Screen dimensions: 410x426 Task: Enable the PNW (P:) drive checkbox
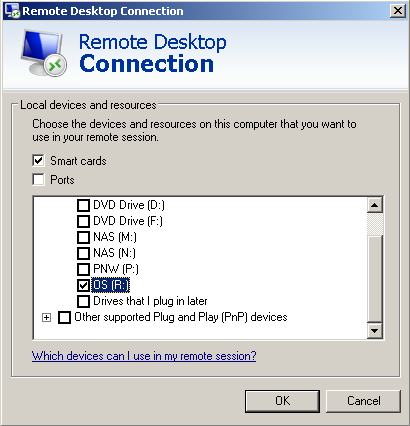[83, 269]
